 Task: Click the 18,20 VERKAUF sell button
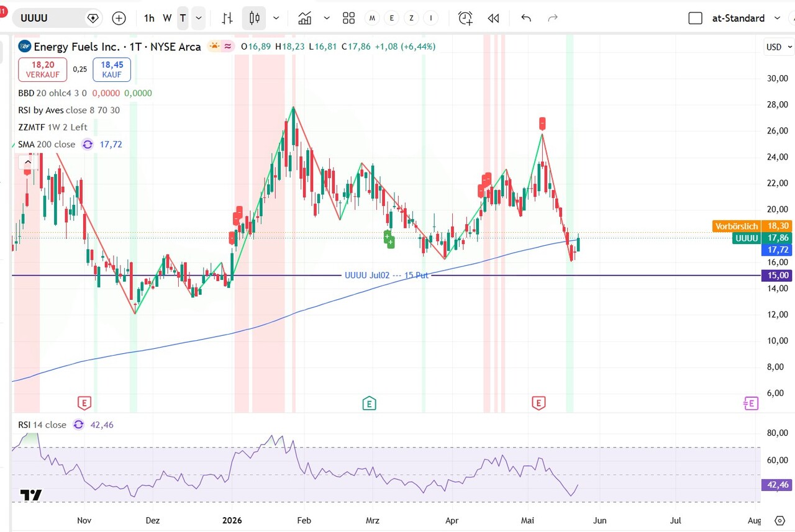pos(43,70)
